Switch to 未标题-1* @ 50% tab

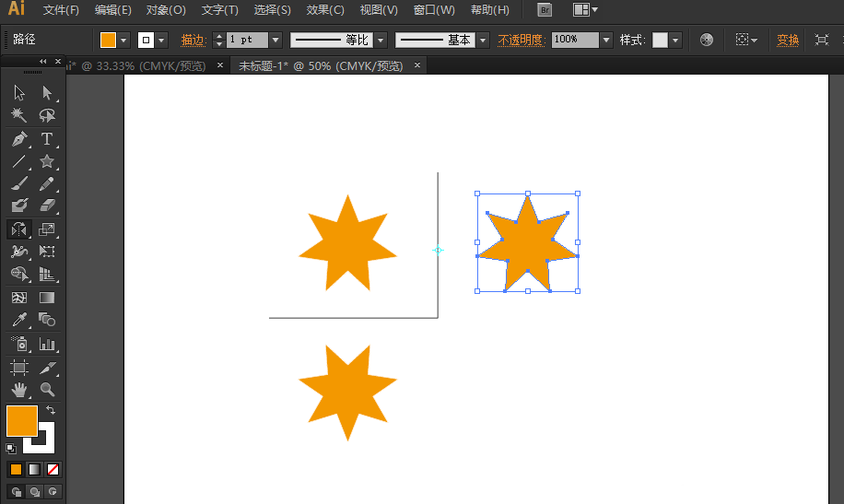(x=321, y=65)
